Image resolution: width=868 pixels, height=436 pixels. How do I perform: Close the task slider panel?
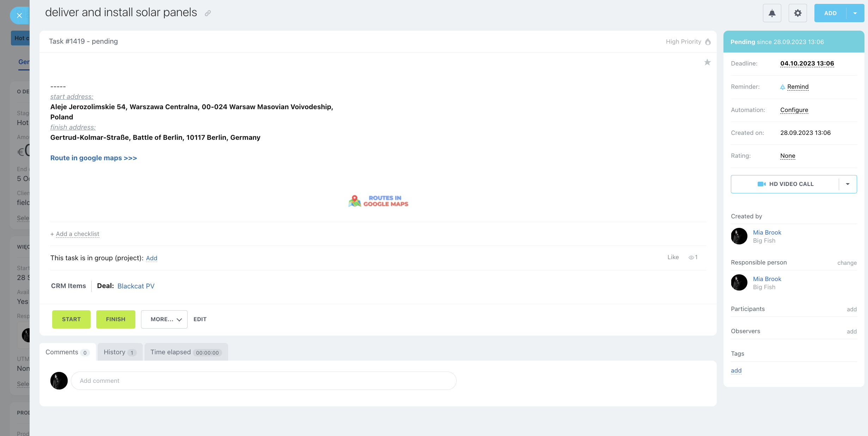point(19,15)
